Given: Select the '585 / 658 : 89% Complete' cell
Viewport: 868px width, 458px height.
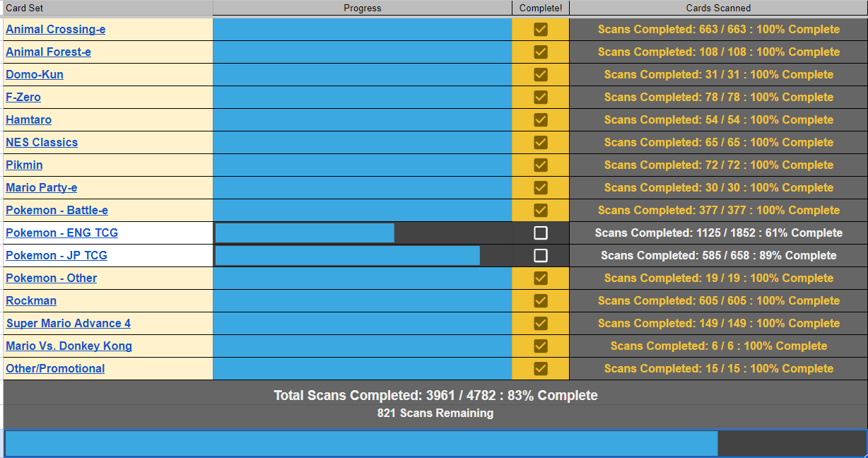Looking at the screenshot, I should click(718, 255).
